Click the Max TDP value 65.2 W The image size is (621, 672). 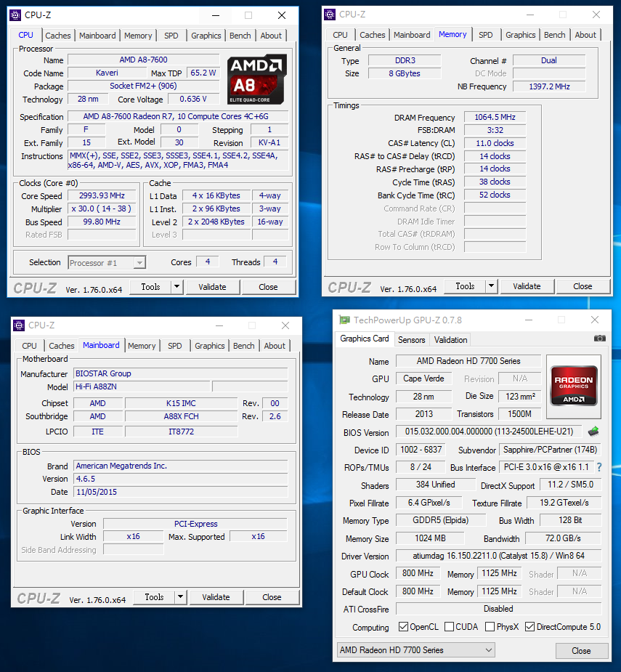[203, 73]
